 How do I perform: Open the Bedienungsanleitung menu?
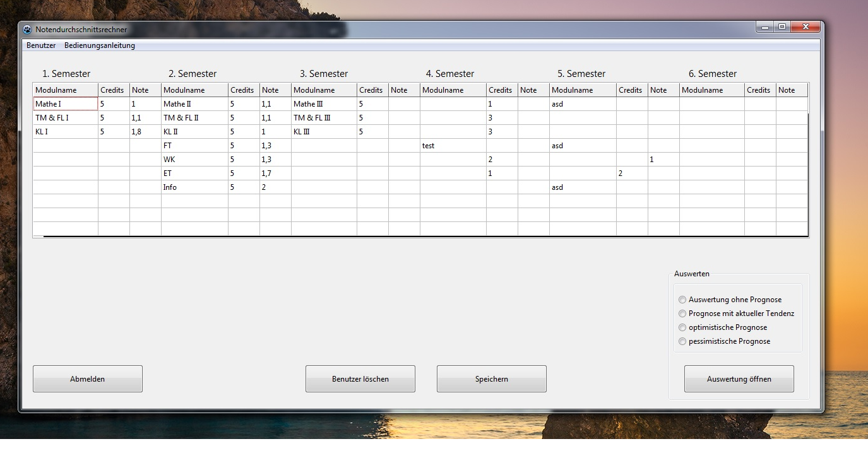[x=100, y=45]
